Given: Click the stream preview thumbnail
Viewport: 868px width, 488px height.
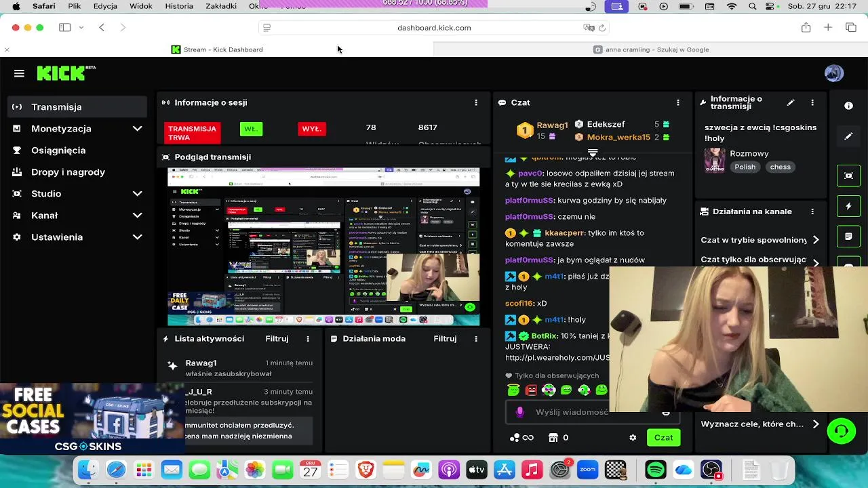Looking at the screenshot, I should [323, 247].
